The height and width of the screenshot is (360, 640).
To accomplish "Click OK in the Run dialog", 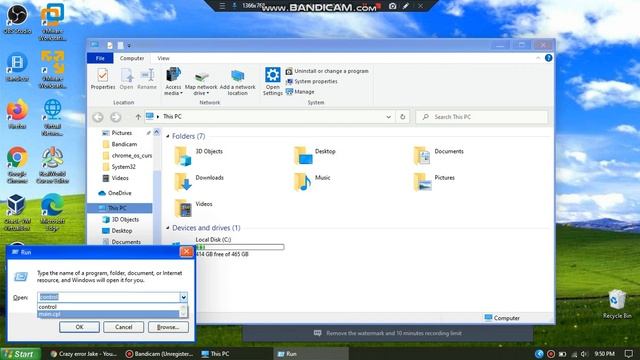I will (79, 327).
